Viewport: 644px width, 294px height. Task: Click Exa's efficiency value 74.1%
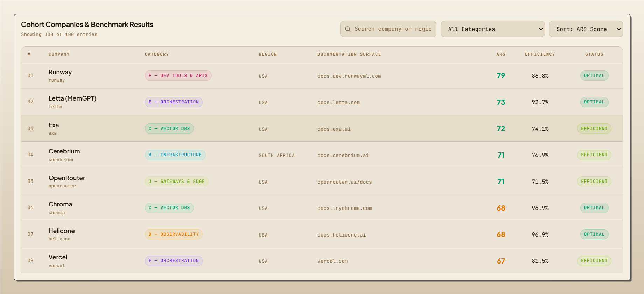tap(540, 129)
